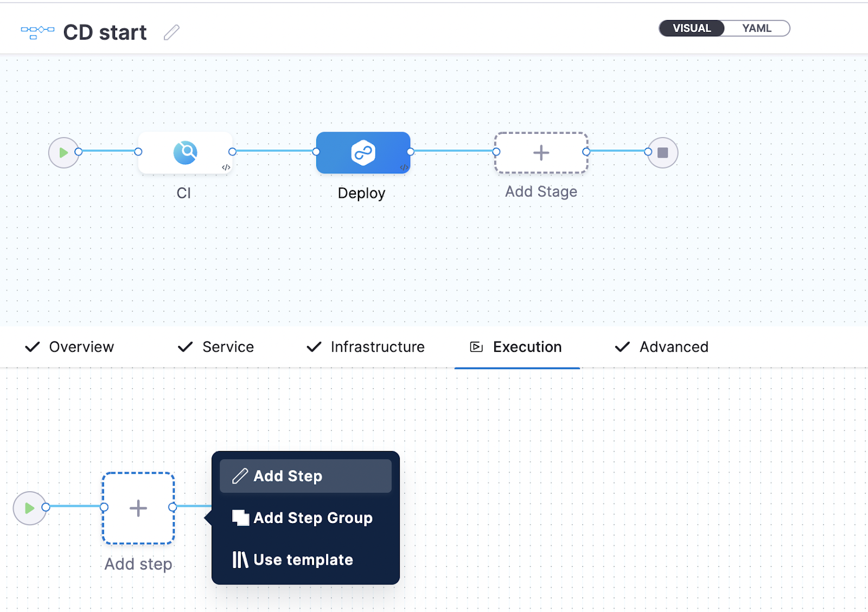Open the step options popup via the plus node

point(138,508)
